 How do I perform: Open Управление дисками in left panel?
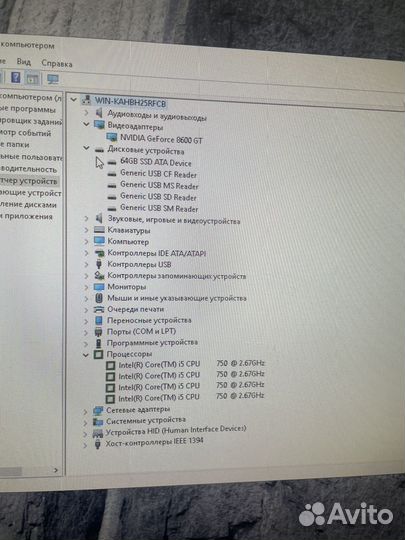(x=28, y=205)
